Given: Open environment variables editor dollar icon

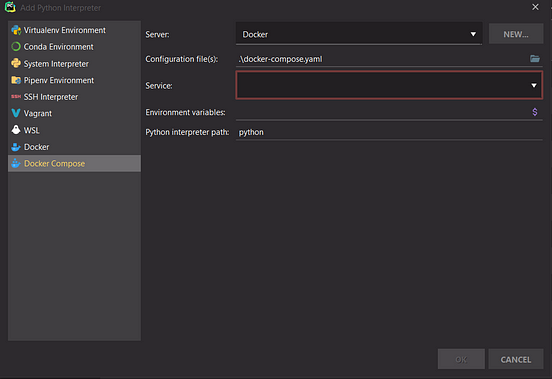Looking at the screenshot, I should point(535,112).
